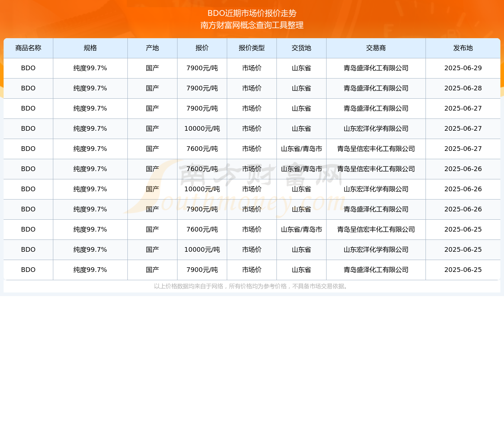Click the '交易商' column header
Viewport: 504px width, 434px height.
[376, 48]
